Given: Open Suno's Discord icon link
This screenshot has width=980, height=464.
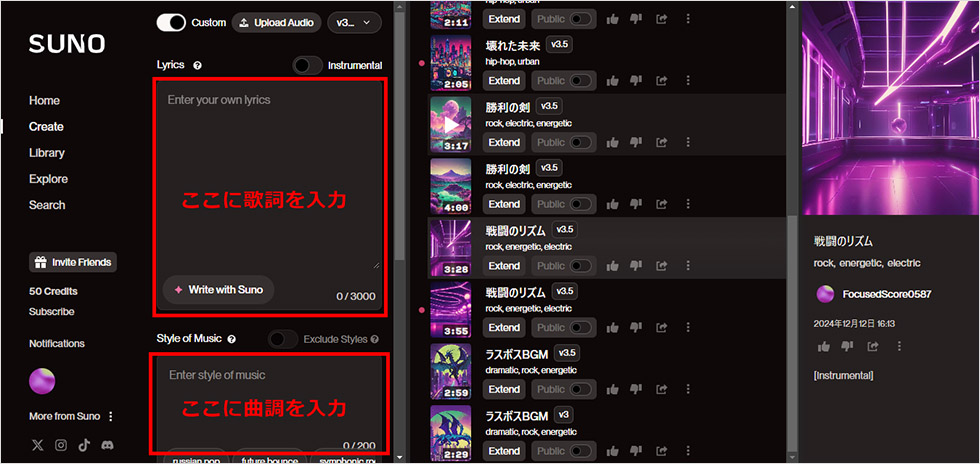Looking at the screenshot, I should pos(108,445).
